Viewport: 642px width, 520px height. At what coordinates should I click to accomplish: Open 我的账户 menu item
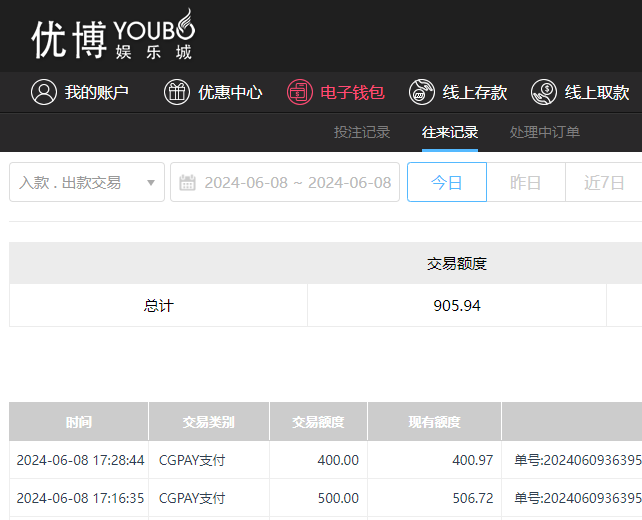click(97, 92)
